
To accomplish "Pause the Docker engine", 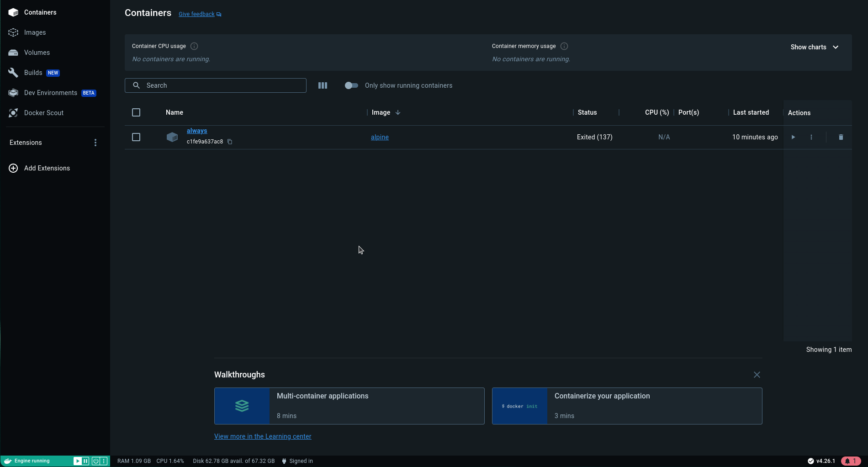I will click(x=85, y=461).
